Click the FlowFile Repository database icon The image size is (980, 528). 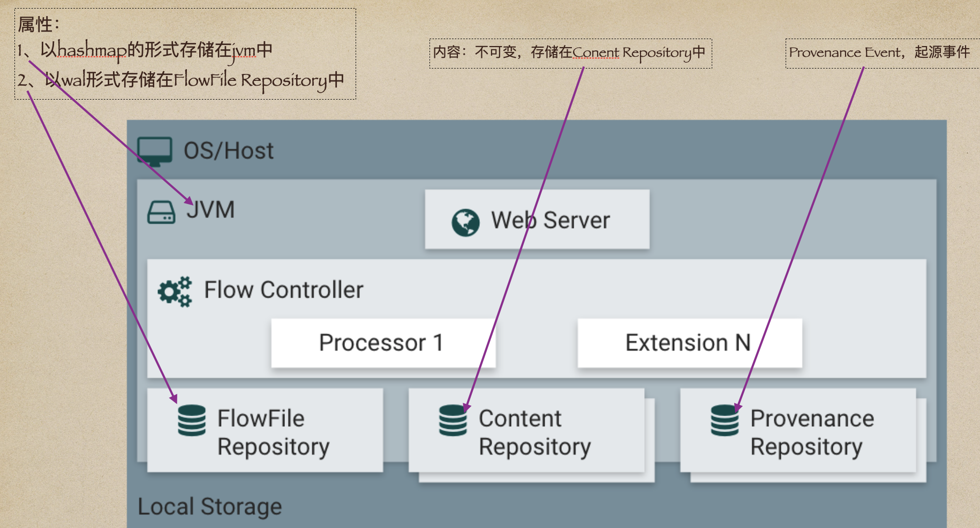(x=192, y=420)
